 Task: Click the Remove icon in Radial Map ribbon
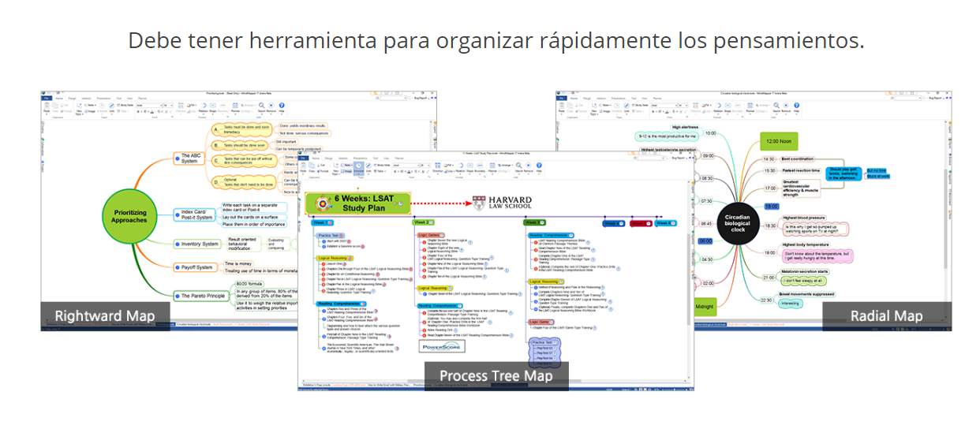click(786, 106)
